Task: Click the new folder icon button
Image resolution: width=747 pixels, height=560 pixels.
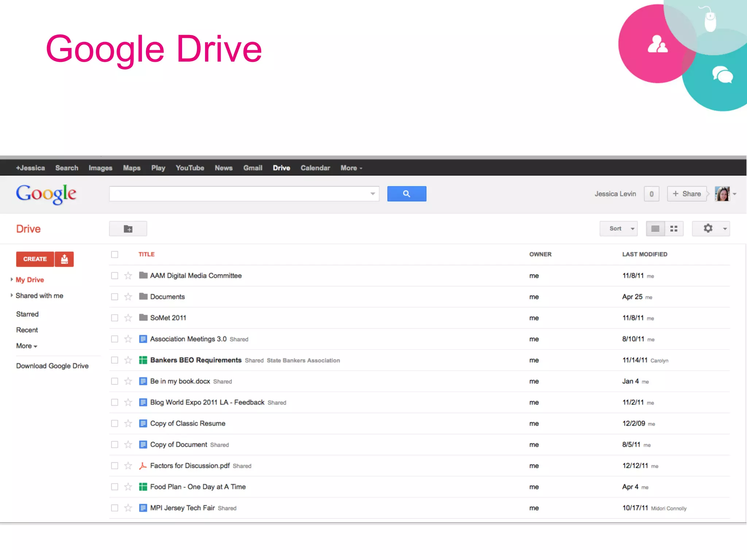Action: pos(128,229)
